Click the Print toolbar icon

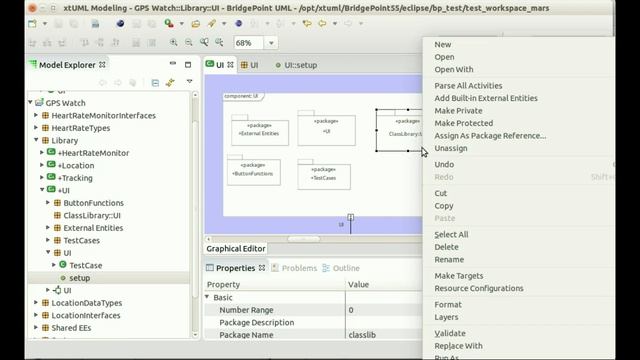click(x=95, y=24)
